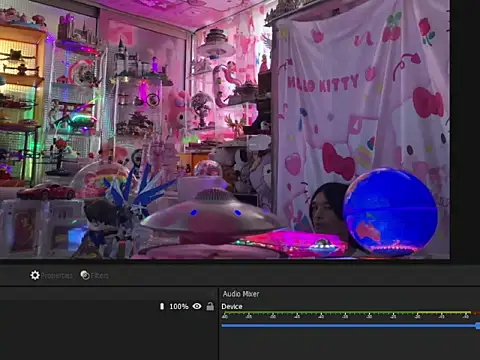This screenshot has width=480, height=360.
Task: Toggle the eye visibility icon for the source
Action: pos(197,306)
